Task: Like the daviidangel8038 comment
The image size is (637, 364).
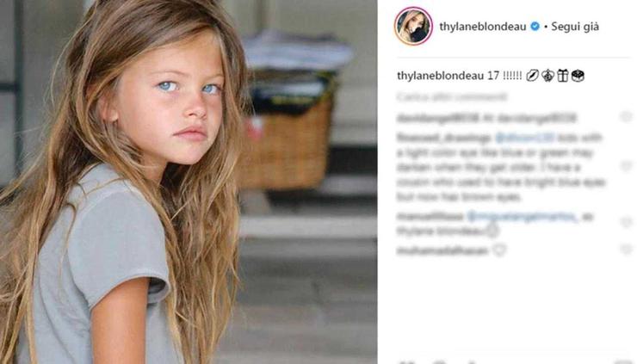Action: click(626, 117)
